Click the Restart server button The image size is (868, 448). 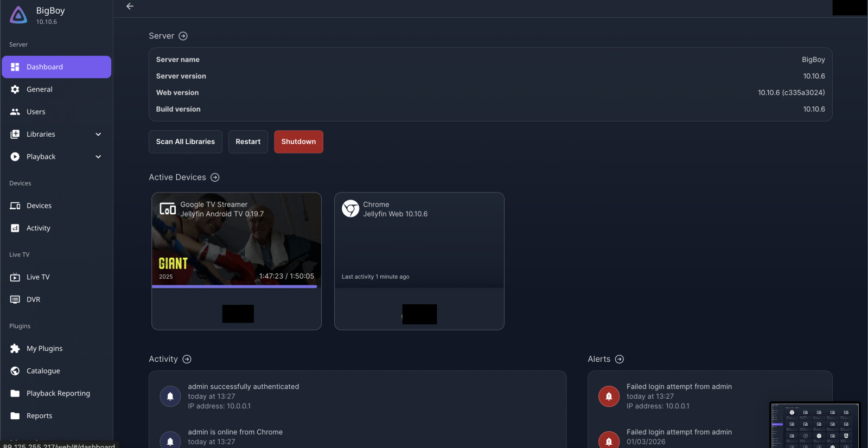[x=248, y=142]
